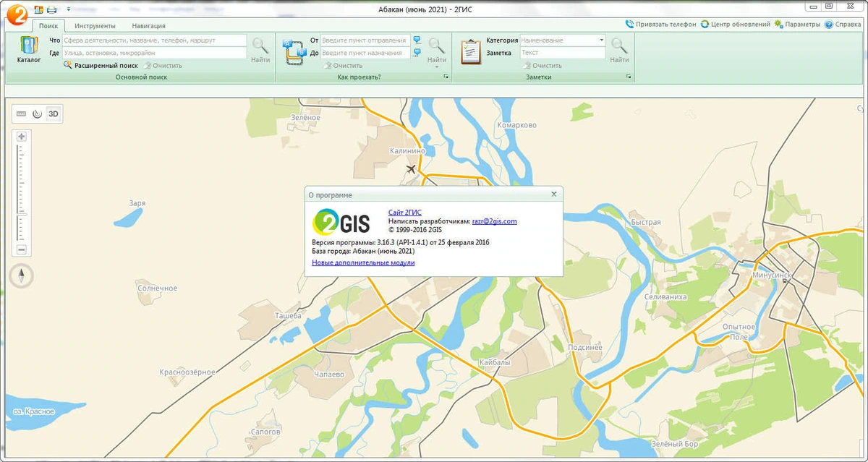Open Справка help

pyautogui.click(x=843, y=24)
